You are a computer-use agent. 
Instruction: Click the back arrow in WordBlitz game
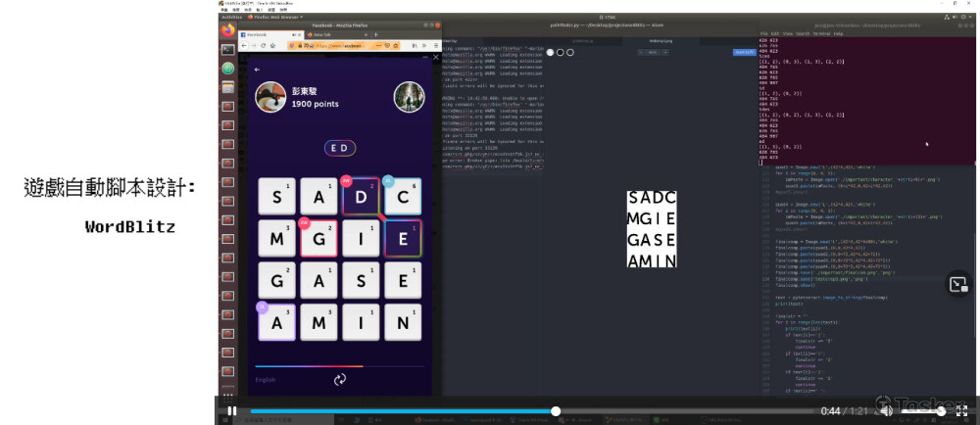257,70
